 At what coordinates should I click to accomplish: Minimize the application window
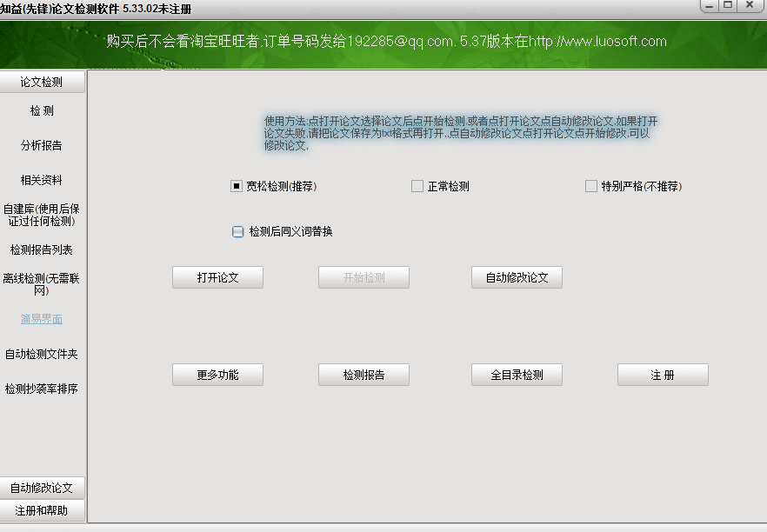pyautogui.click(x=709, y=5)
